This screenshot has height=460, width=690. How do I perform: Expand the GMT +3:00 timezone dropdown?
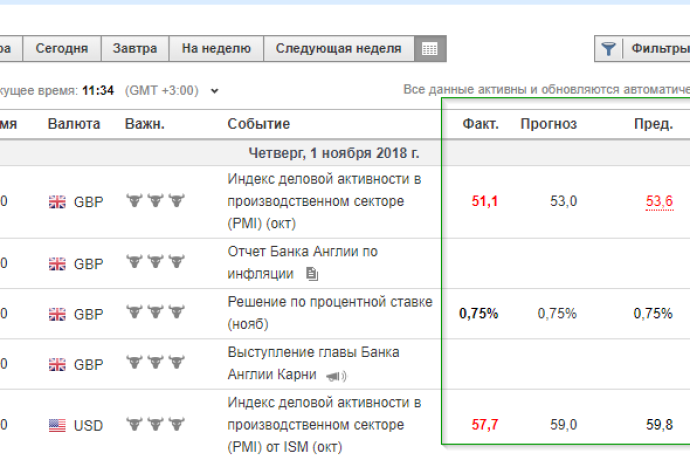coord(214,91)
